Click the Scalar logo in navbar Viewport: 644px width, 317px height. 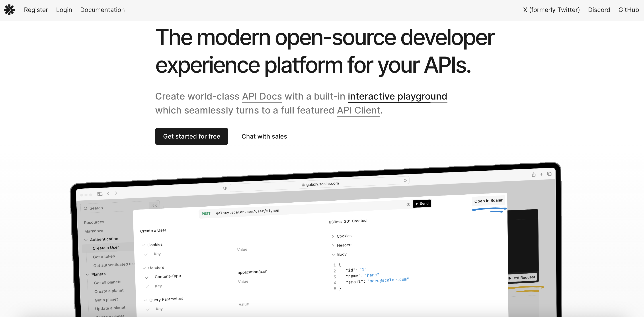(x=9, y=10)
